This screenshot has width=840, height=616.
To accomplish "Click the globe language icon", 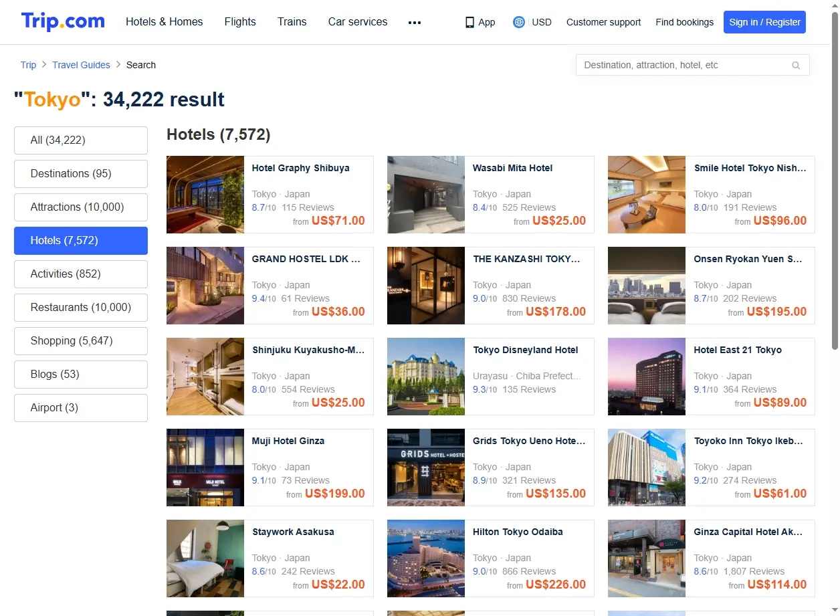I will pyautogui.click(x=519, y=22).
